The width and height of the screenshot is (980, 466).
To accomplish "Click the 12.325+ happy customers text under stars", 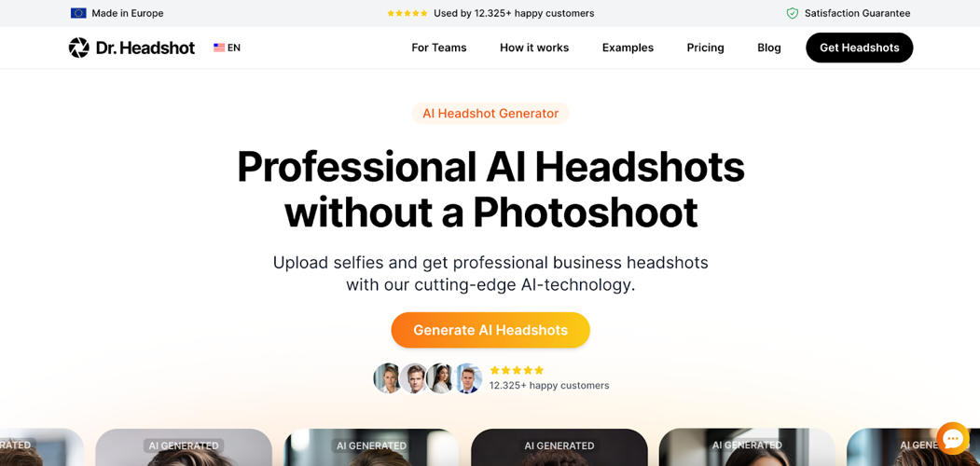I will [549, 386].
